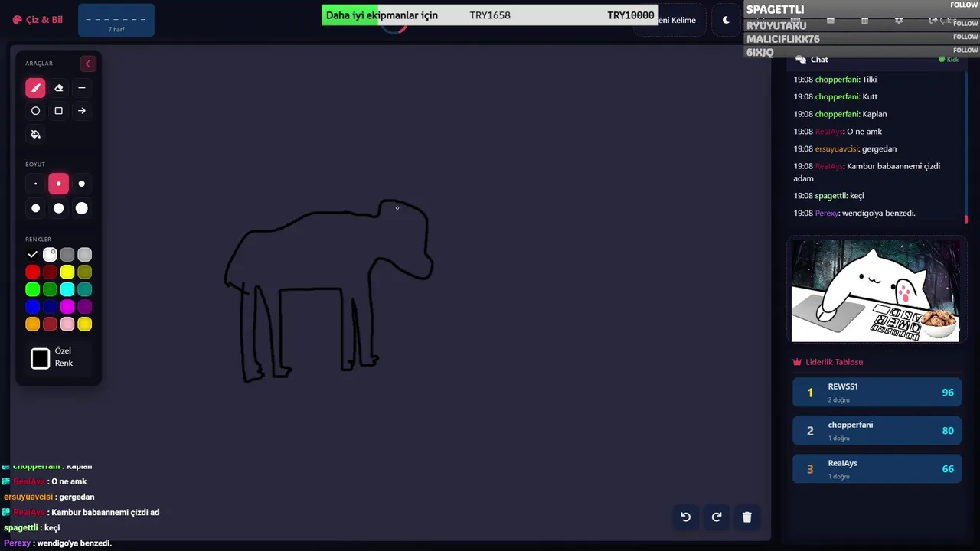Image resolution: width=980 pixels, height=551 pixels.
Task: Click the Çiz & Bil logo
Action: (x=38, y=20)
